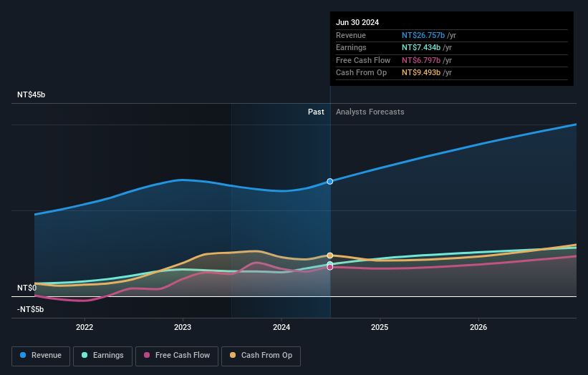588x375 pixels.
Task: Toggle the Revenue legend button
Action: point(41,356)
